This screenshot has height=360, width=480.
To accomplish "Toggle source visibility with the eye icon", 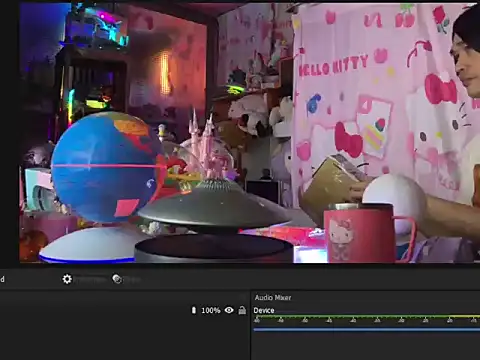I will click(x=229, y=310).
